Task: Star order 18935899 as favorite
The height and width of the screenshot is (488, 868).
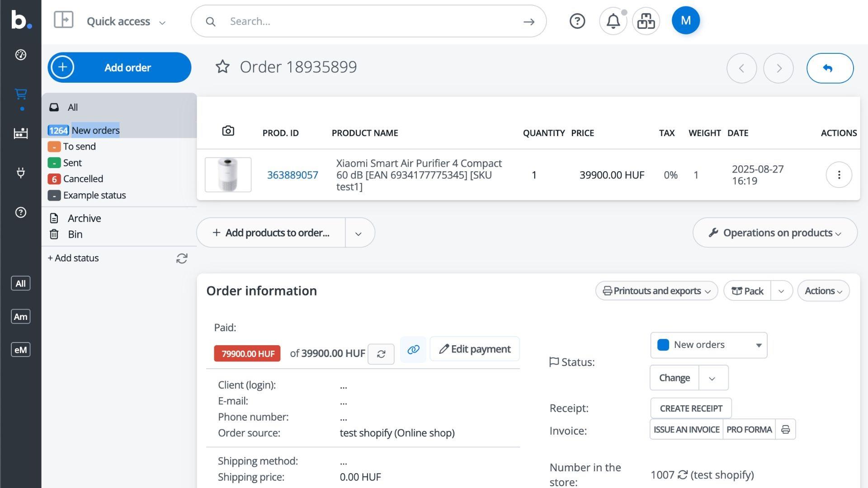Action: [222, 67]
